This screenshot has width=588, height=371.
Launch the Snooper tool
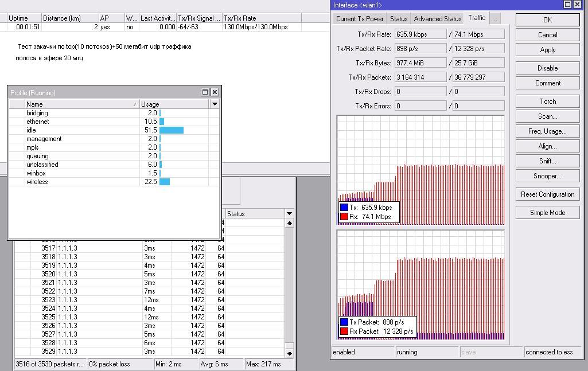(x=547, y=176)
